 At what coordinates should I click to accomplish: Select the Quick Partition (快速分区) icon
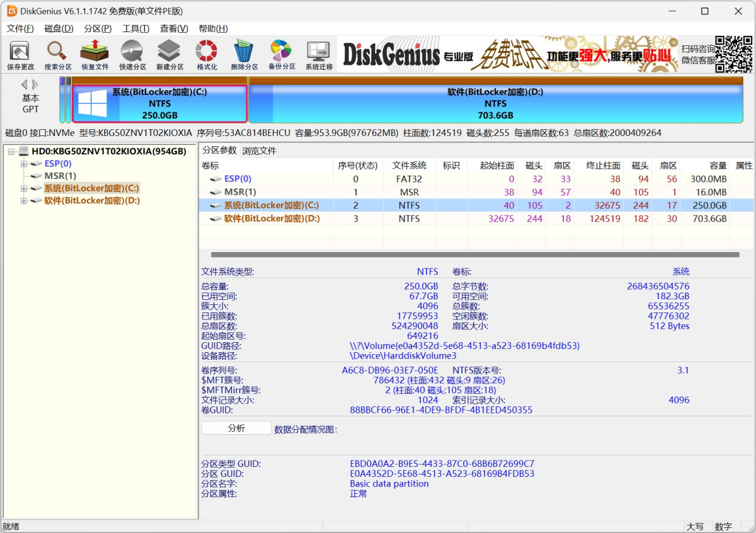pyautogui.click(x=132, y=54)
